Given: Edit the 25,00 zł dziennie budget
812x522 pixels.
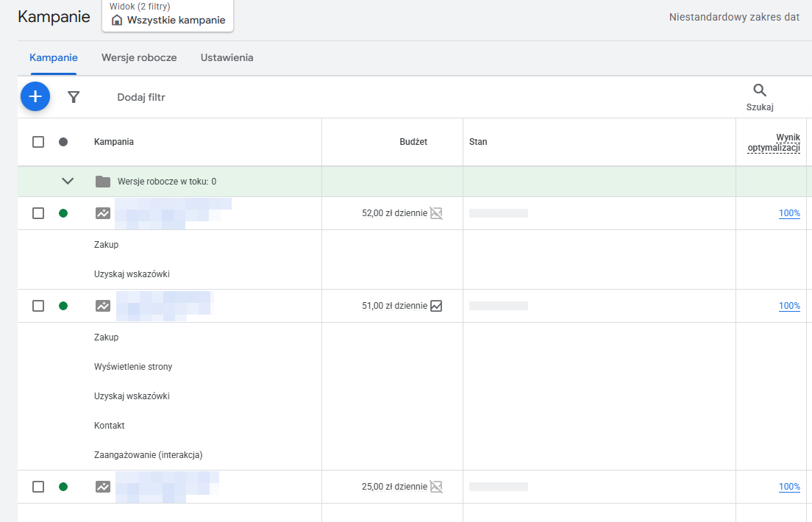Looking at the screenshot, I should pyautogui.click(x=395, y=486).
